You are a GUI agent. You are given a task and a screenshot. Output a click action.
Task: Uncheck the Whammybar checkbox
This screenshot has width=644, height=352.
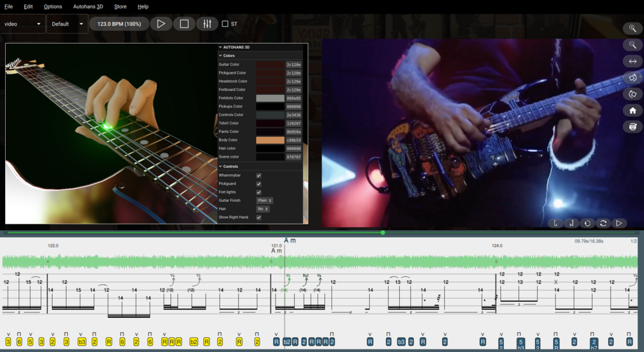point(259,176)
